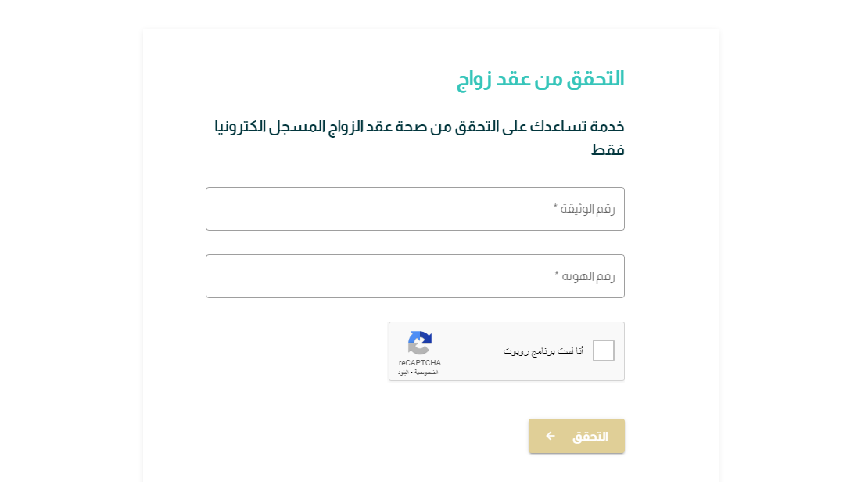Tick the أنا لست برنامج روبوت checkbox
The width and height of the screenshot is (868, 482).
pos(604,351)
